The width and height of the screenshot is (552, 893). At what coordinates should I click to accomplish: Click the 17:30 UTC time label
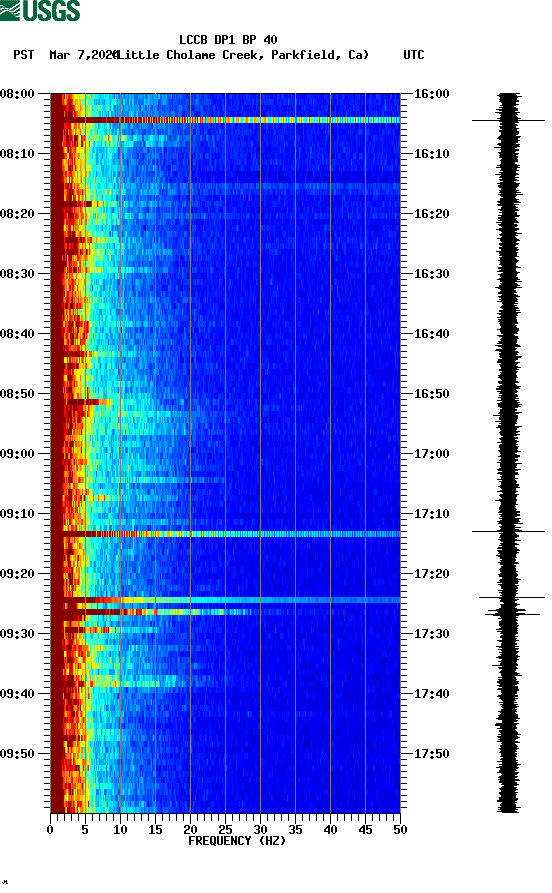click(x=431, y=634)
